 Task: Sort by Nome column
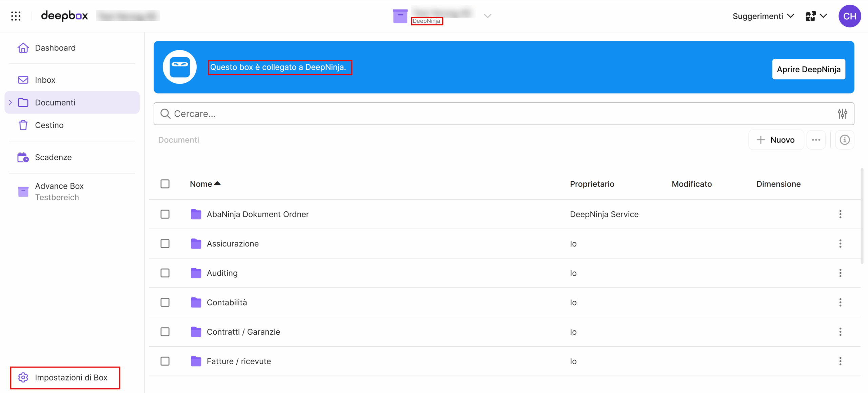coord(205,184)
